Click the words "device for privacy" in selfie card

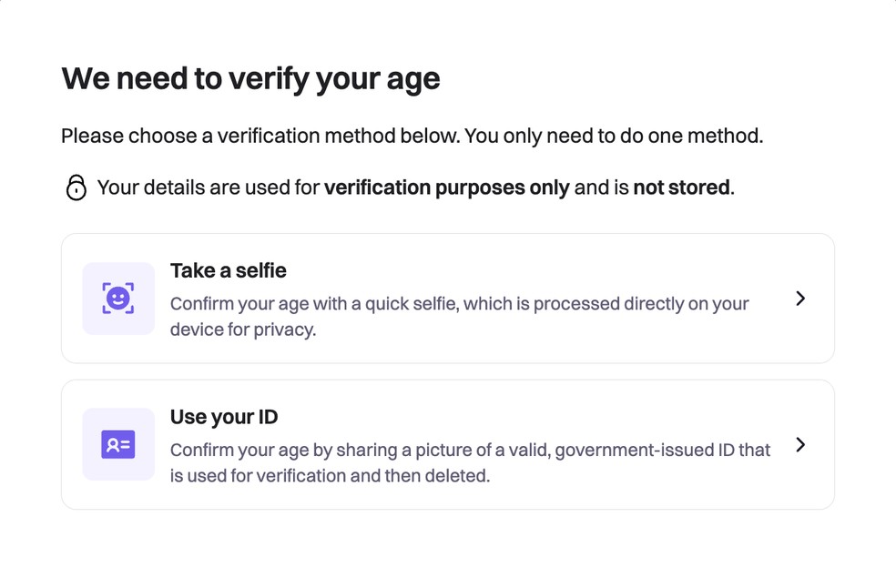point(243,329)
